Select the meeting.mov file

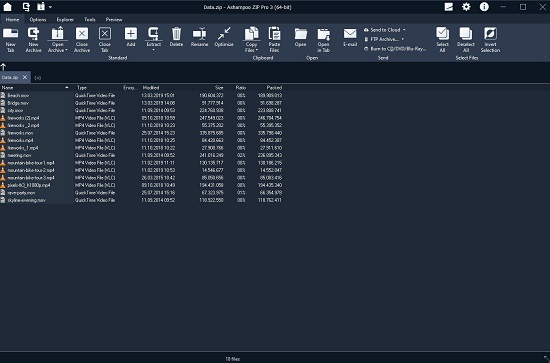click(x=141, y=155)
